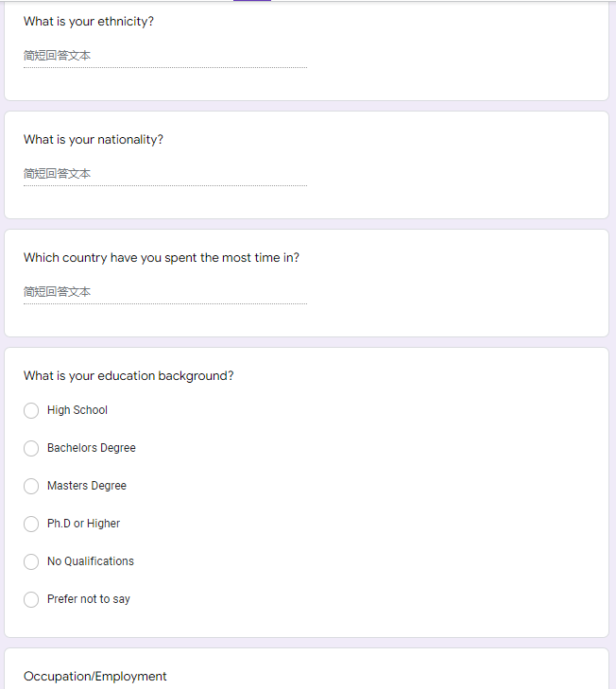Edit the 'Bachelors Degree' option label text

pyautogui.click(x=92, y=448)
